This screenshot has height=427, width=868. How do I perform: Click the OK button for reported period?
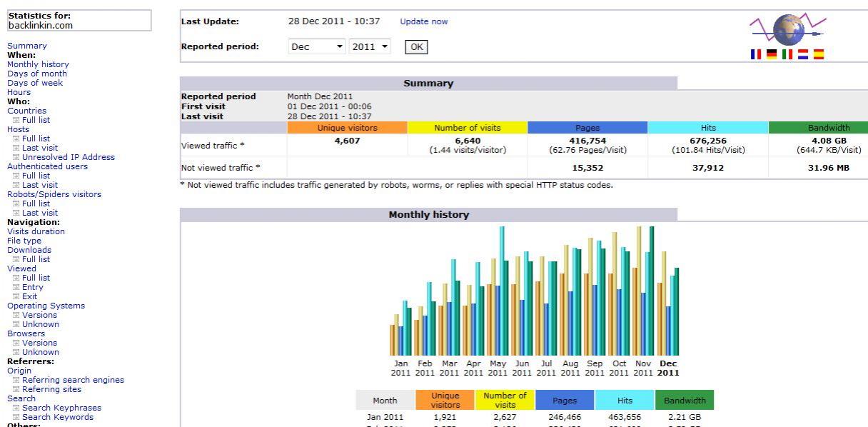coord(416,47)
